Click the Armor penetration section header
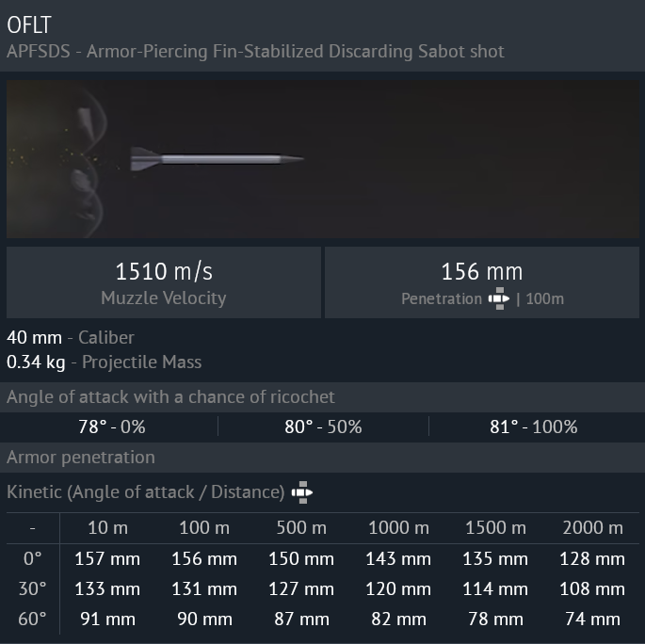This screenshot has height=644, width=645. 81,457
